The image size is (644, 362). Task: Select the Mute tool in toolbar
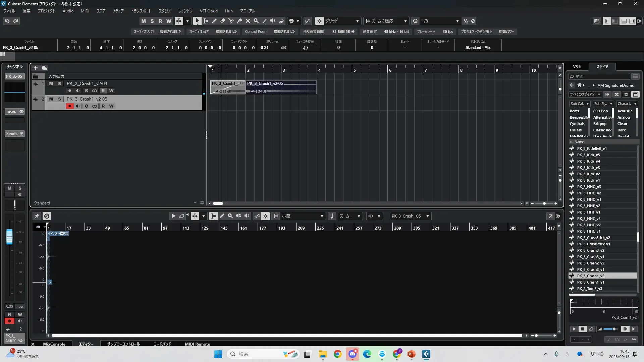[248, 21]
